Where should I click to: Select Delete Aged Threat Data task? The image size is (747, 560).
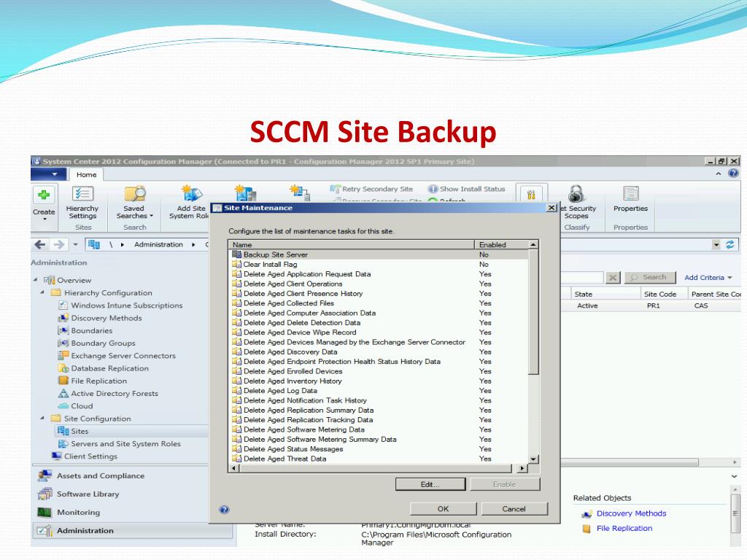coord(379,459)
